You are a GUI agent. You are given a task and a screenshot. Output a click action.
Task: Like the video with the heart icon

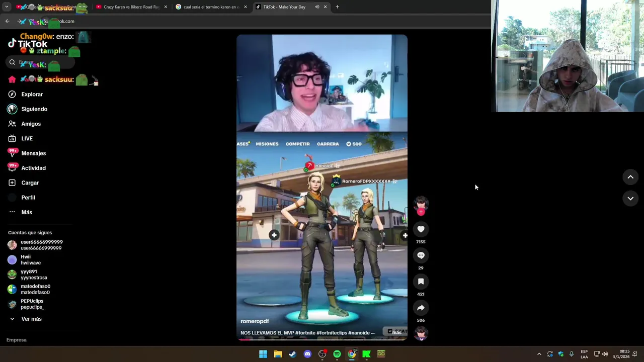(421, 229)
